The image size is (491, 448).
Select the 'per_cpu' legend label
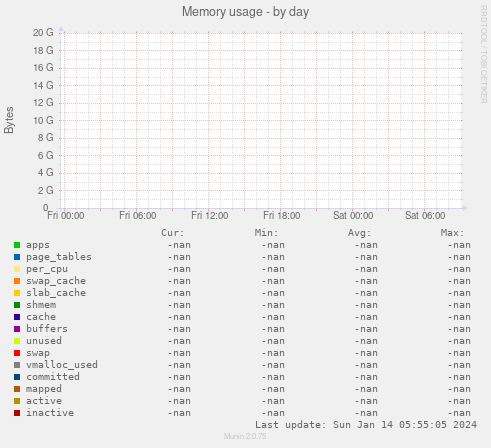[x=47, y=269]
